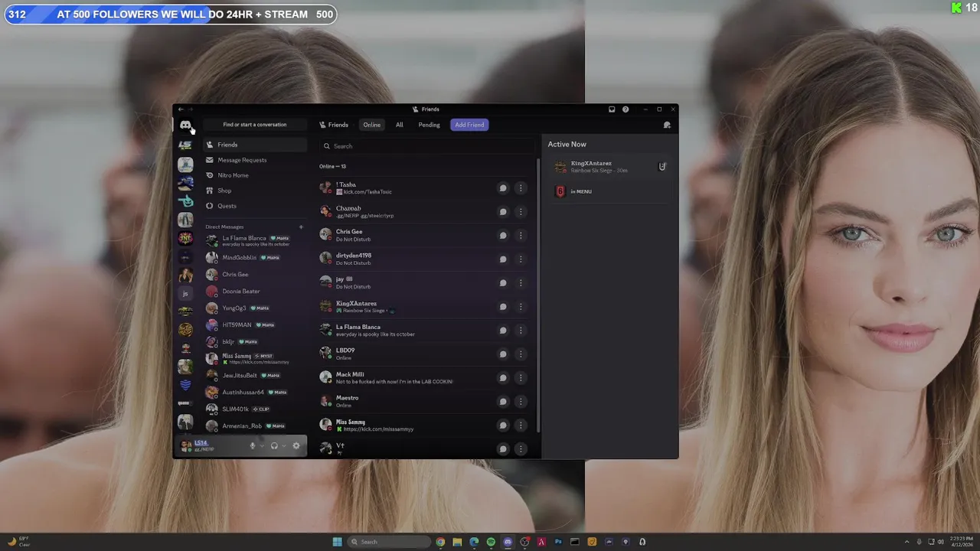Click the Windows taskbar Search box
Image resolution: width=980 pixels, height=551 pixels.
click(x=389, y=542)
